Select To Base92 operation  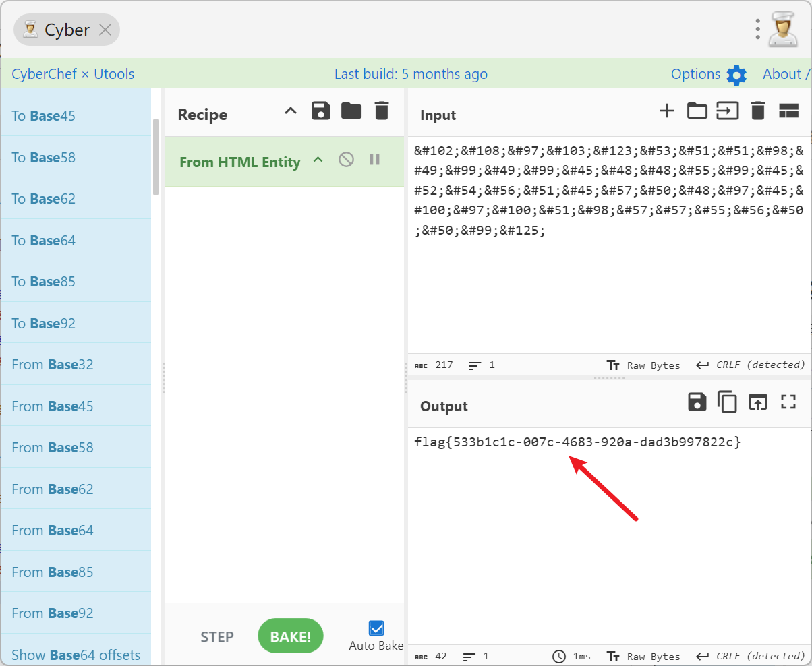coord(76,323)
